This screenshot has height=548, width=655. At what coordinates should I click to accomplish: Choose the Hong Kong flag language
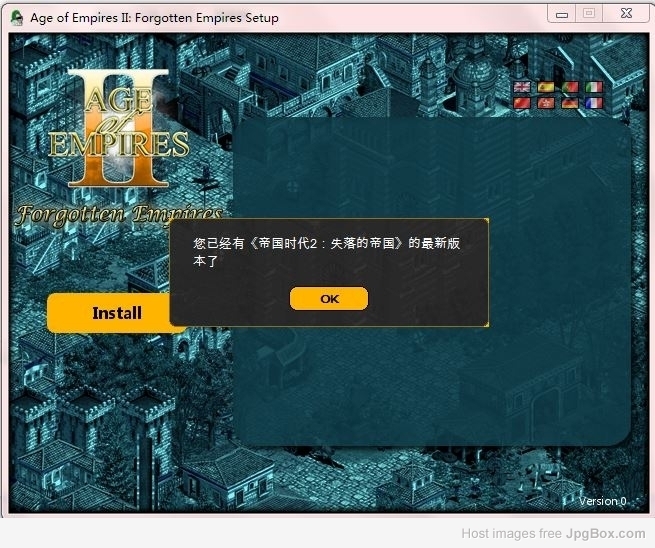click(546, 103)
